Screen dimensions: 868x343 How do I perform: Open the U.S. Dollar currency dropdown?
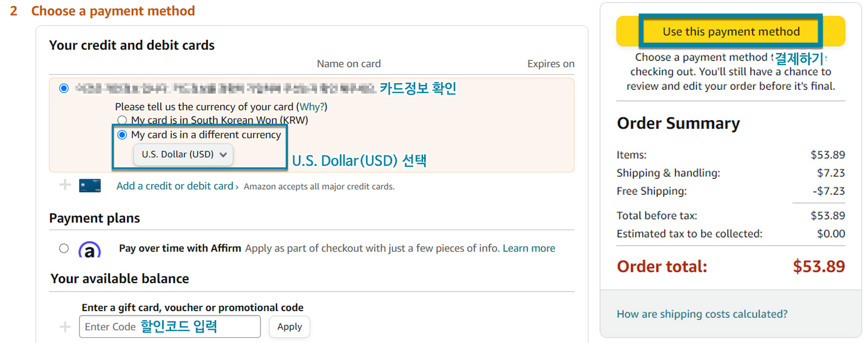[183, 154]
